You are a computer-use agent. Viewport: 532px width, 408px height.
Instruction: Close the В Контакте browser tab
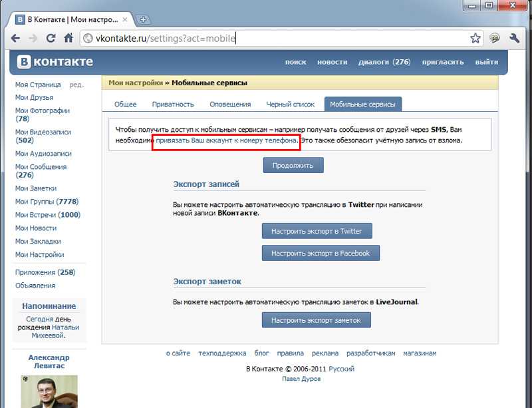tap(125, 20)
